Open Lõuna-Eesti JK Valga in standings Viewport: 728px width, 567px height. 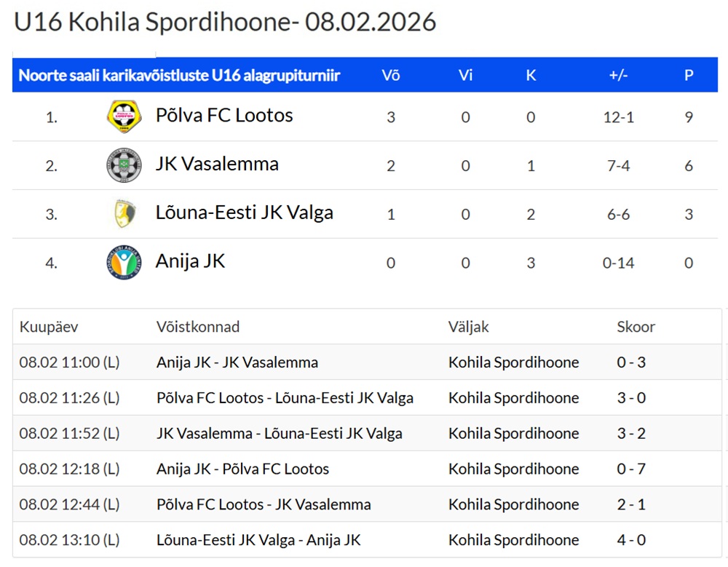click(244, 213)
